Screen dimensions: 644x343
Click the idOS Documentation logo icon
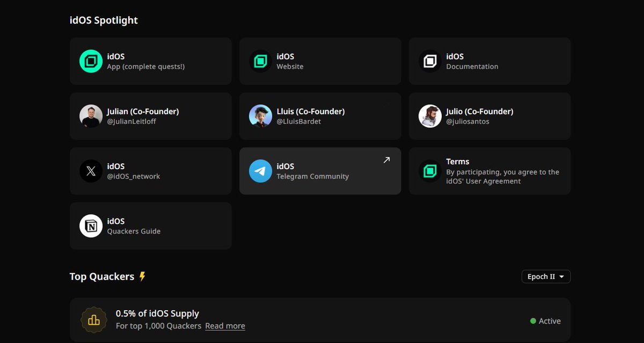click(430, 61)
